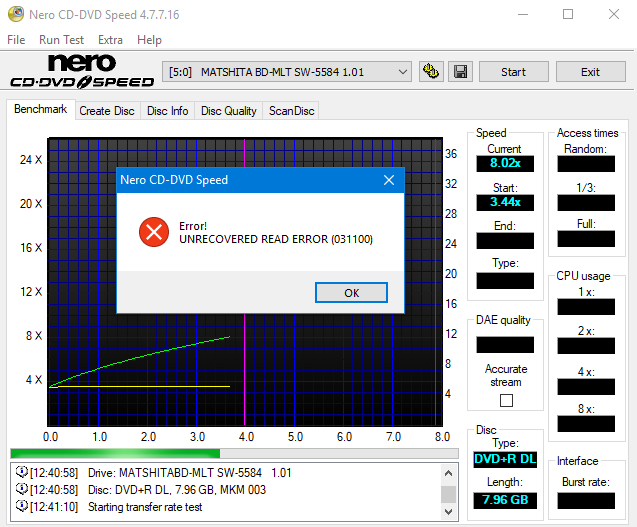Click the info icon beside Disc log entry
Image resolution: width=637 pixels, height=527 pixels.
tap(21, 489)
